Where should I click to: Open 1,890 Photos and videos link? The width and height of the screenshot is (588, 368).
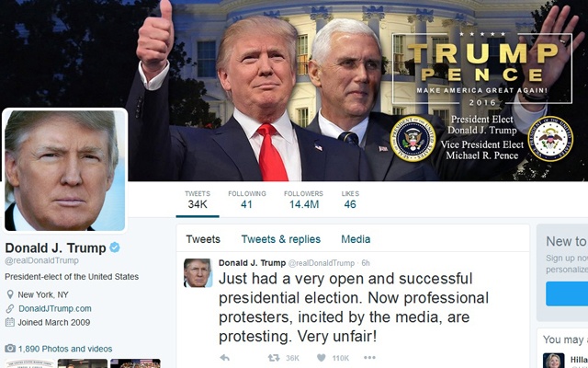pos(65,349)
